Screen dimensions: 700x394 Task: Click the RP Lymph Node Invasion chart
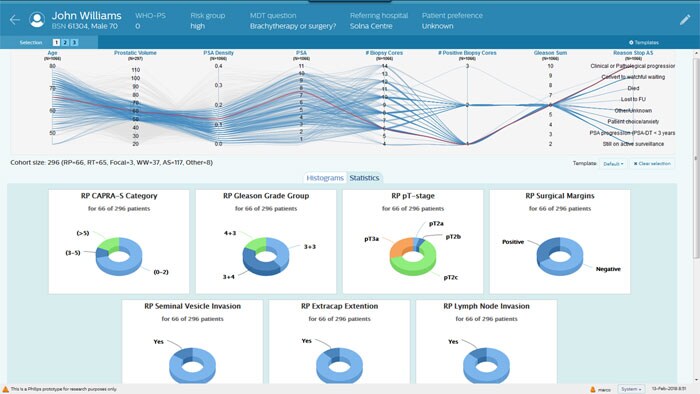487,366
